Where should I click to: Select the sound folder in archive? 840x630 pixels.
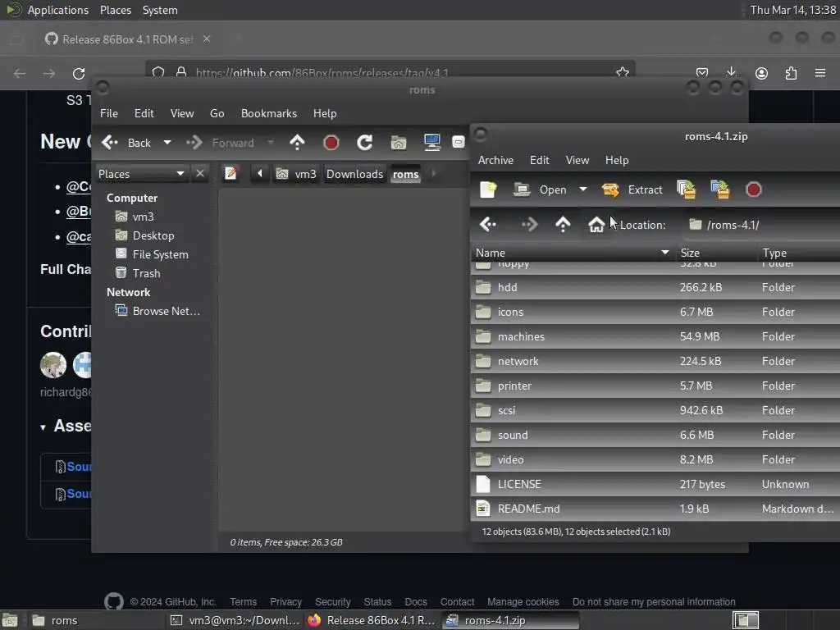[x=655, y=435]
